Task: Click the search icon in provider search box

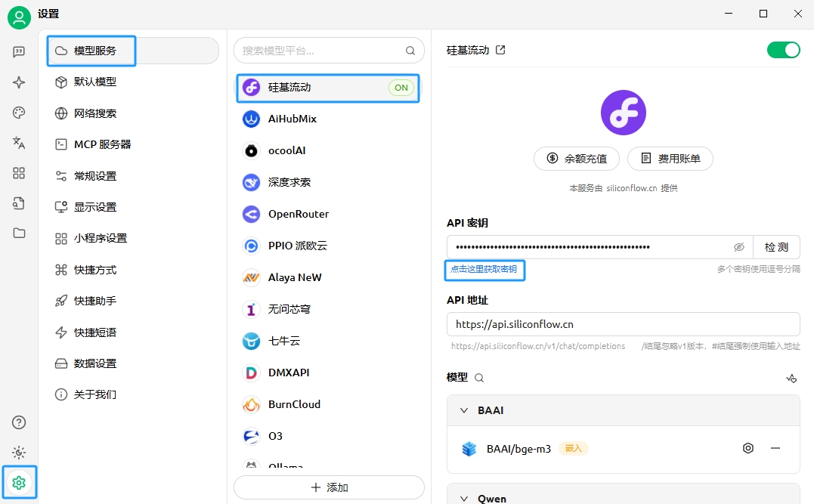Action: [x=410, y=51]
